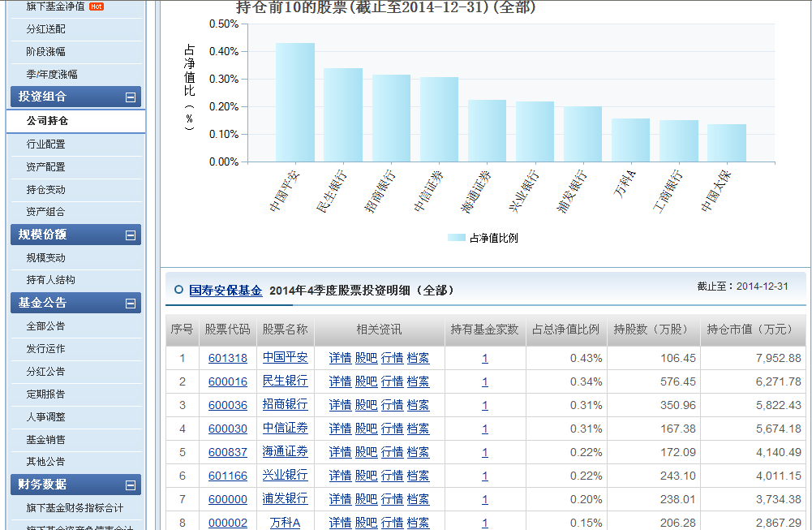Open 持仓变动 sidebar item
Viewport: 812px width, 530px height.
click(45, 190)
